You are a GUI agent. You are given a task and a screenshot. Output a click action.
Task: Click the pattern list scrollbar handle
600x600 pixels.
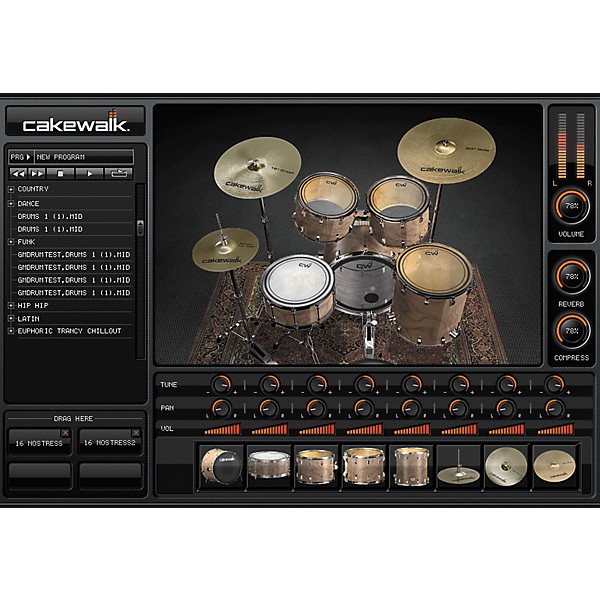(140, 228)
